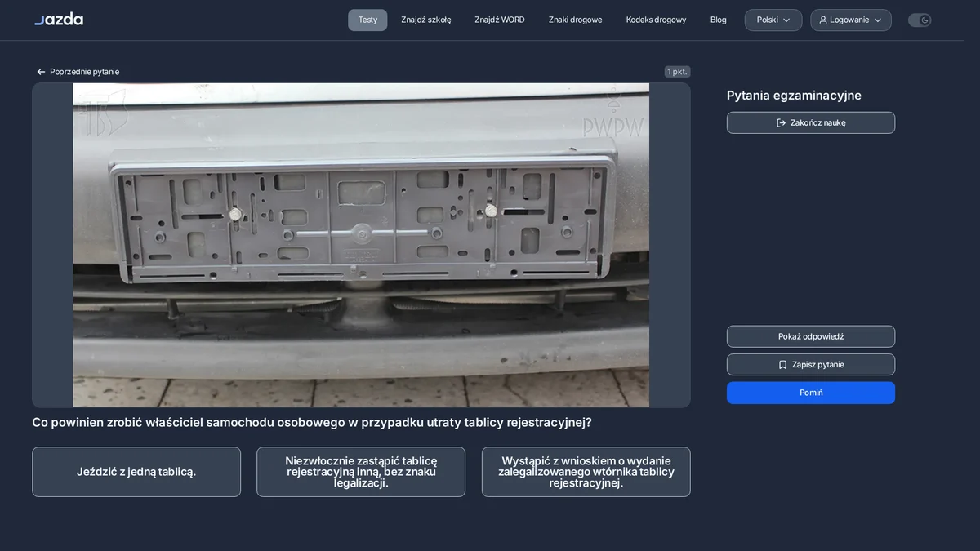This screenshot has width=980, height=551.
Task: Open the jazda logo home link
Action: point(59,19)
